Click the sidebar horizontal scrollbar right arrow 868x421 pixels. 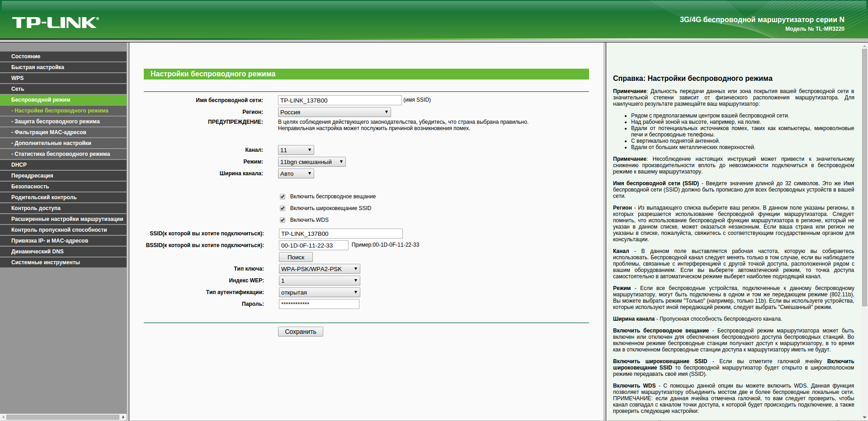(x=123, y=417)
